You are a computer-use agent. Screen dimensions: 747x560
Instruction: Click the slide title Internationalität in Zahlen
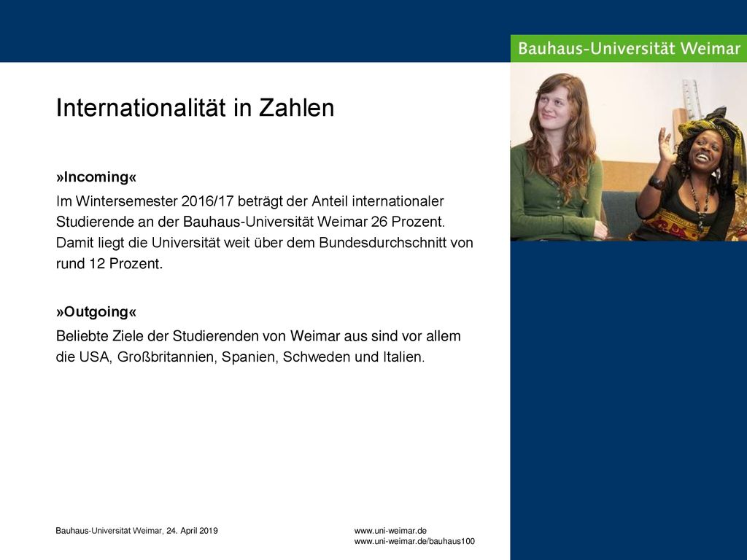pyautogui.click(x=195, y=108)
